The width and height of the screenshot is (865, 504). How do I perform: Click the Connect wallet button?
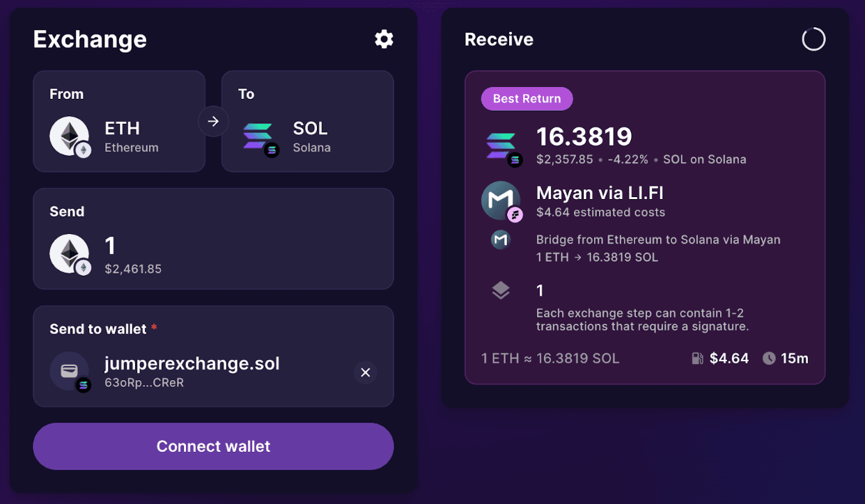(213, 446)
